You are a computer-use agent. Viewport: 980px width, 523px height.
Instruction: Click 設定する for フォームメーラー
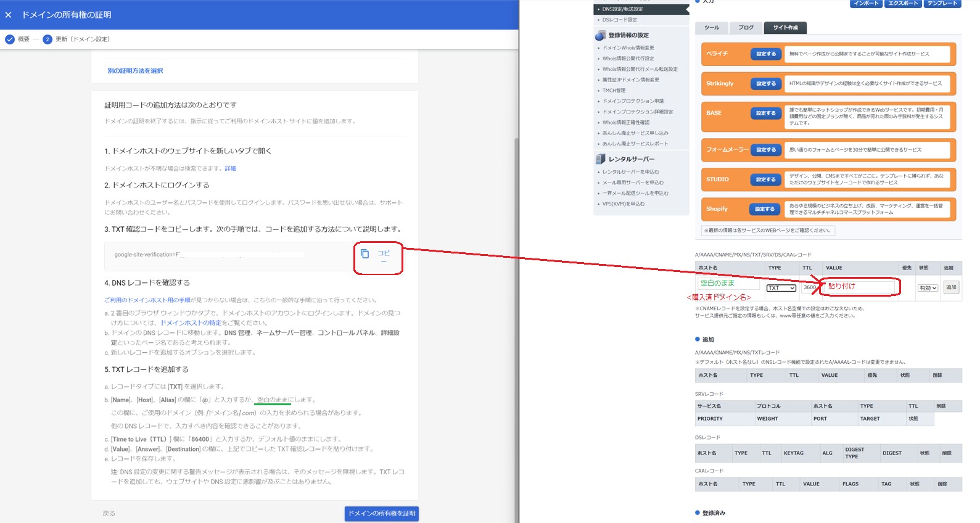766,150
